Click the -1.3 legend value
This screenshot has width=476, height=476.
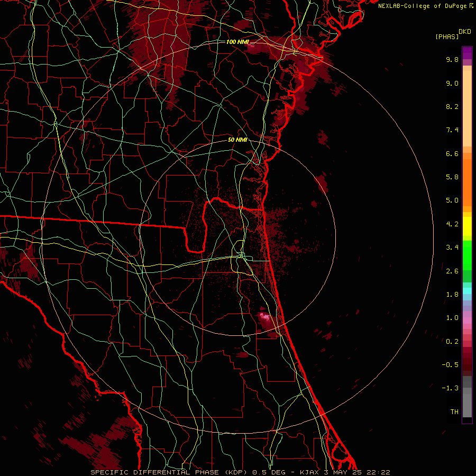pos(450,388)
